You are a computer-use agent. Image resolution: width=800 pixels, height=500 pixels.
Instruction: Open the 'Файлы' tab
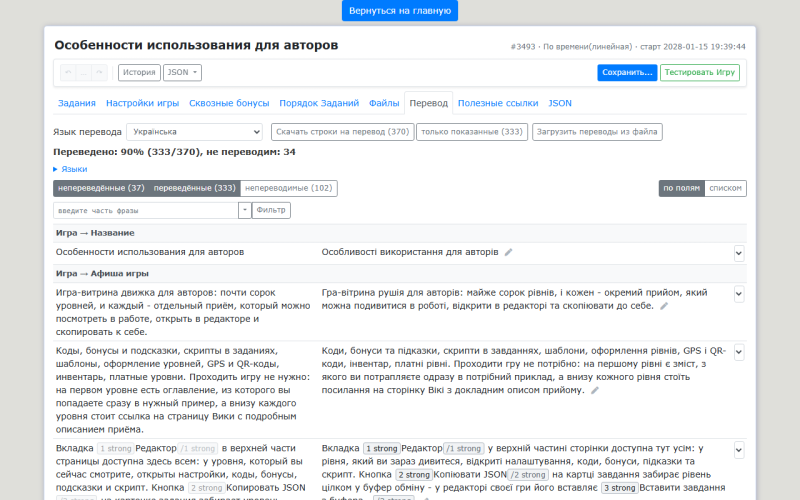(x=384, y=103)
